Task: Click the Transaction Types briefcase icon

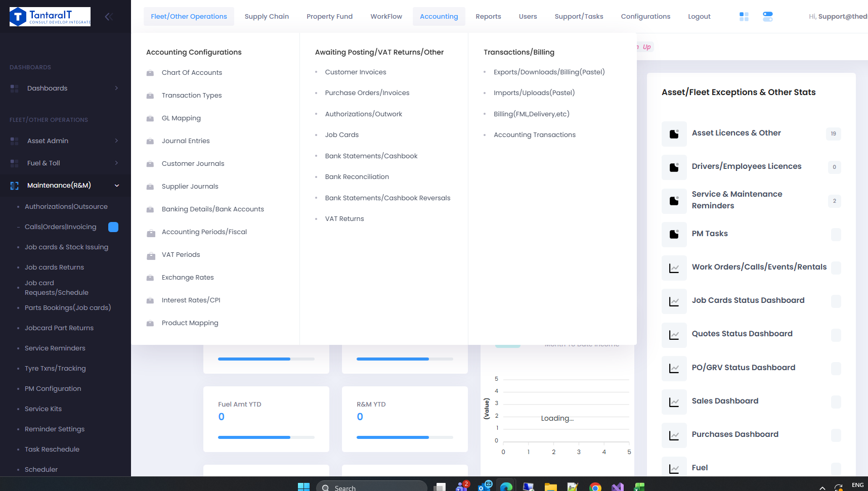Action: coord(150,96)
